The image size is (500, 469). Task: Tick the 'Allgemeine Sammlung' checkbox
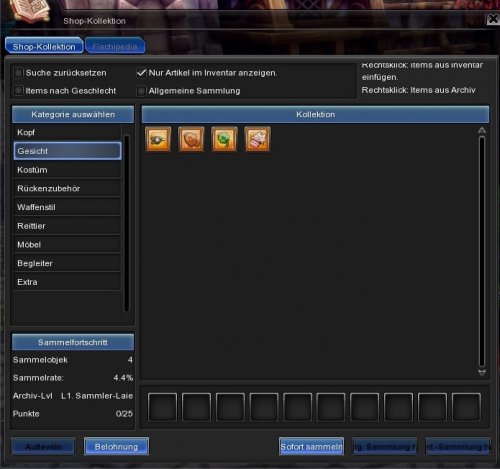click(x=141, y=91)
